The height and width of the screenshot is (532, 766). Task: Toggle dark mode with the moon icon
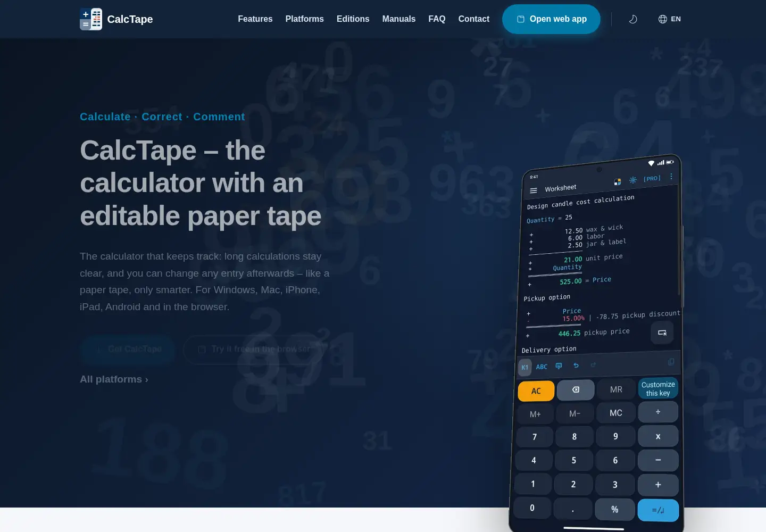click(633, 19)
